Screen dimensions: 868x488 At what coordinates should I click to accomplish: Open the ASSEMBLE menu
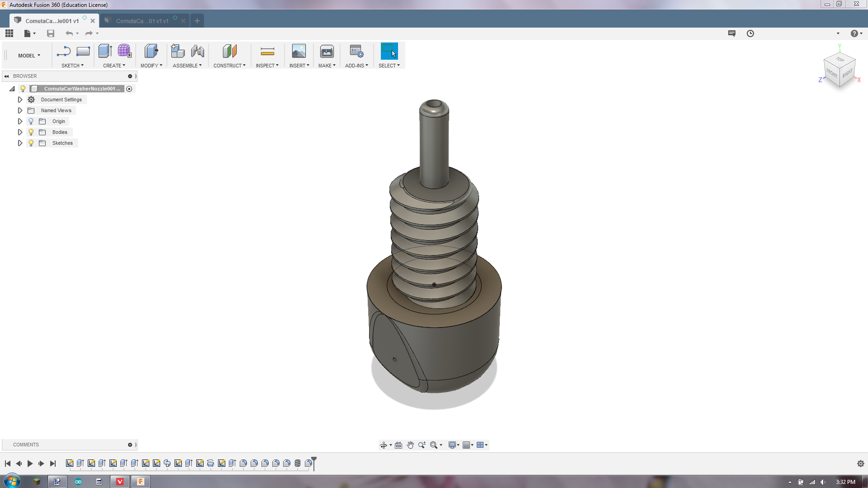187,66
